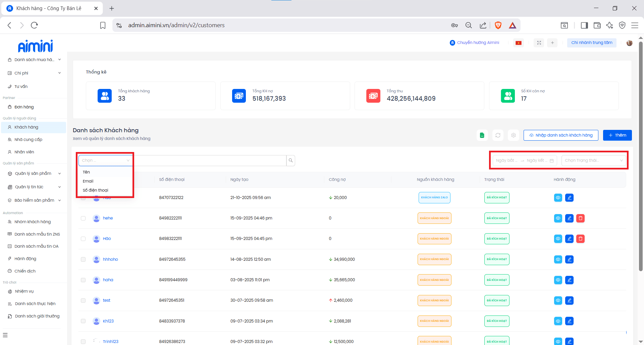Expand Quản lý sản phẩm menu
The height and width of the screenshot is (345, 644).
coord(34,174)
